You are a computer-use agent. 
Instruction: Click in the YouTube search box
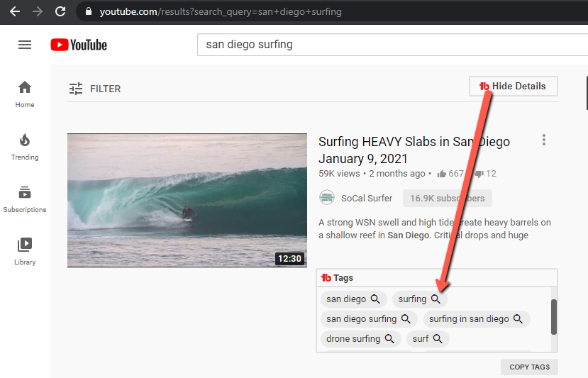click(x=390, y=45)
